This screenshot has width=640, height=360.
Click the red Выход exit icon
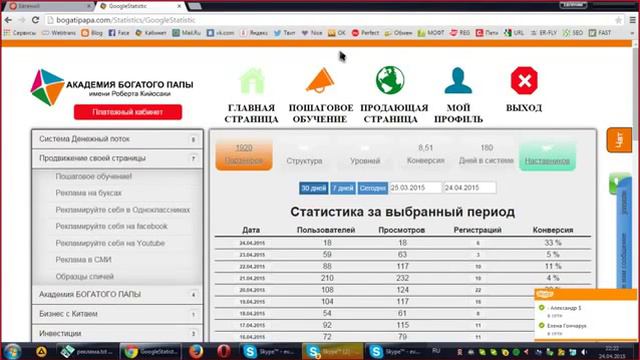tap(524, 80)
